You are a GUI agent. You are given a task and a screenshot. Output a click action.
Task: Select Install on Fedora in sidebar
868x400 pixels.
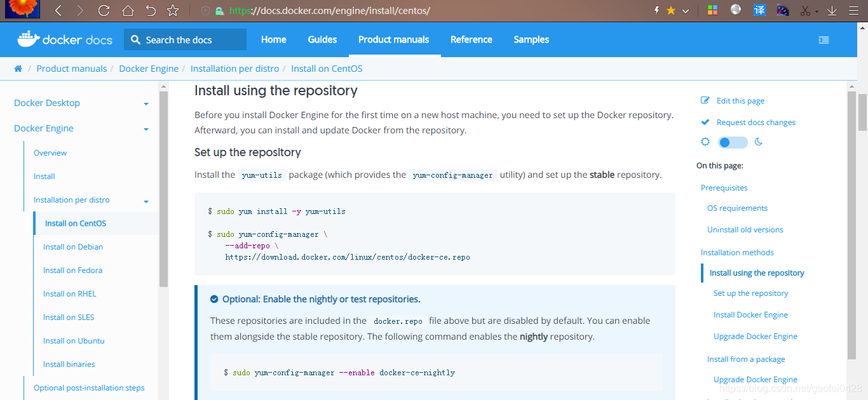coord(72,270)
